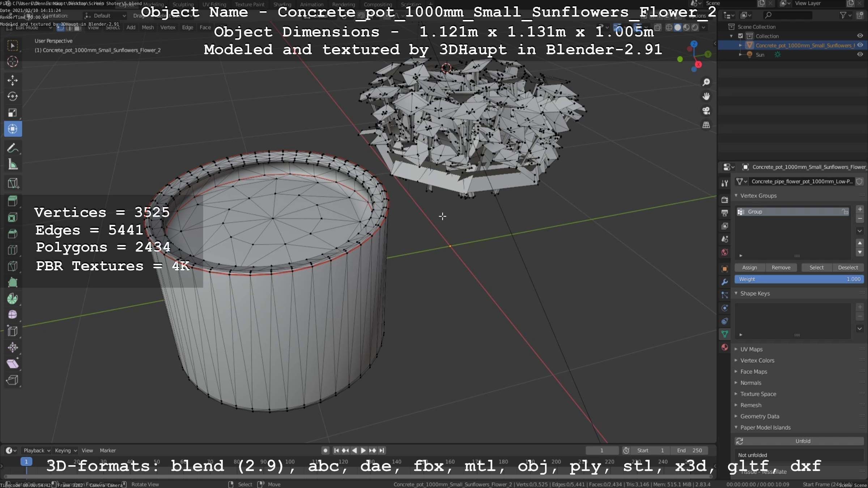Select the highlighted Transform tool
The image size is (868, 488).
pyautogui.click(x=13, y=129)
